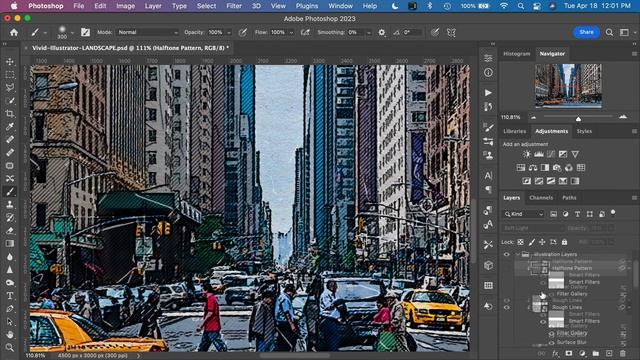Hide the Rough Lines layer
This screenshot has height=360, width=640.
point(507,307)
